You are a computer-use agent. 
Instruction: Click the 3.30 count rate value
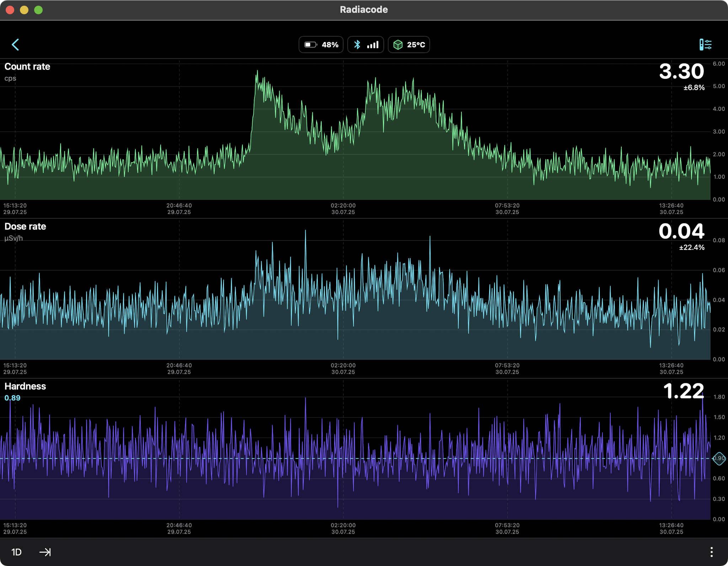(x=681, y=71)
